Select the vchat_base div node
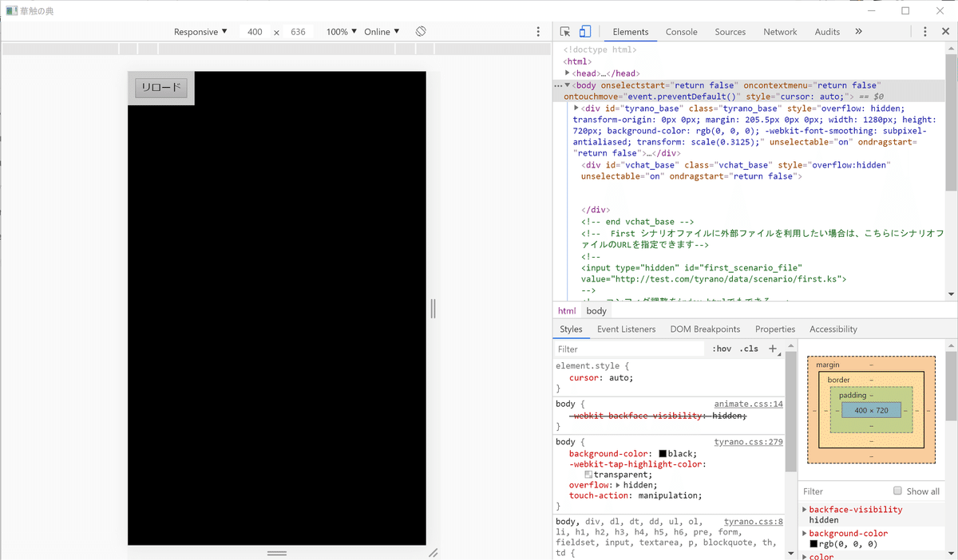The width and height of the screenshot is (958, 560). click(x=735, y=170)
